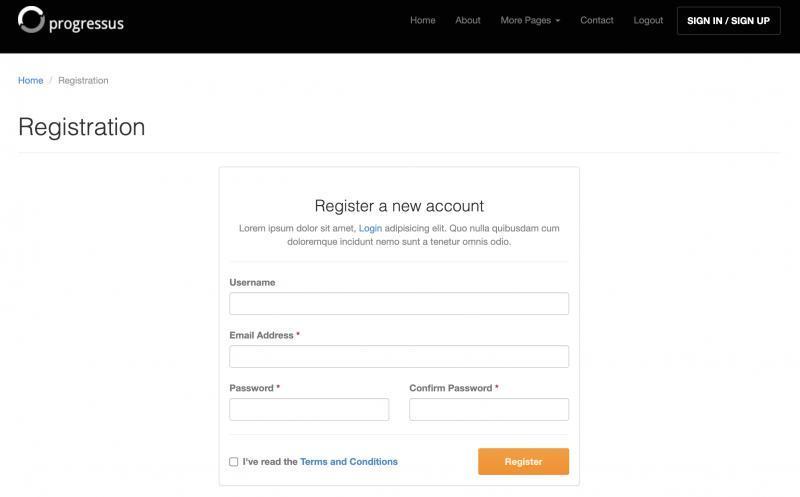The height and width of the screenshot is (497, 800).
Task: Click the progressus circular logo icon
Action: [31, 20]
